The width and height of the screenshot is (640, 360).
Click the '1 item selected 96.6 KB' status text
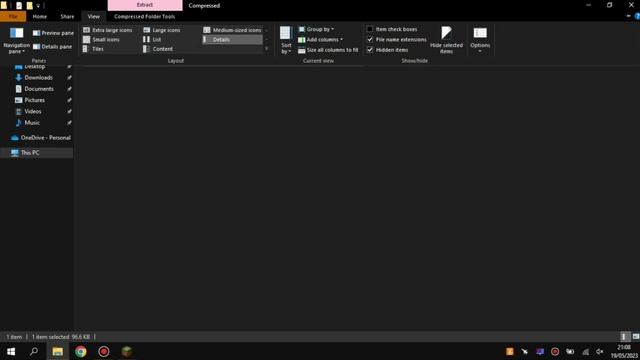[61, 337]
